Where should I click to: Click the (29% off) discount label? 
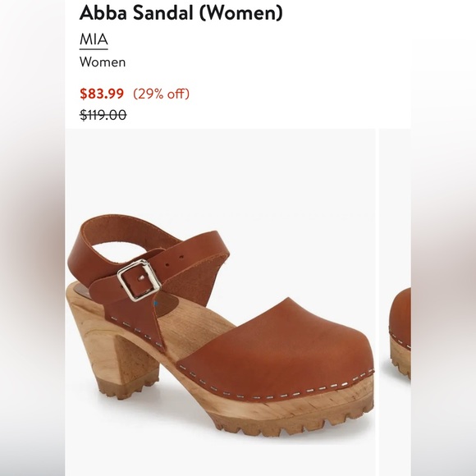tap(161, 94)
